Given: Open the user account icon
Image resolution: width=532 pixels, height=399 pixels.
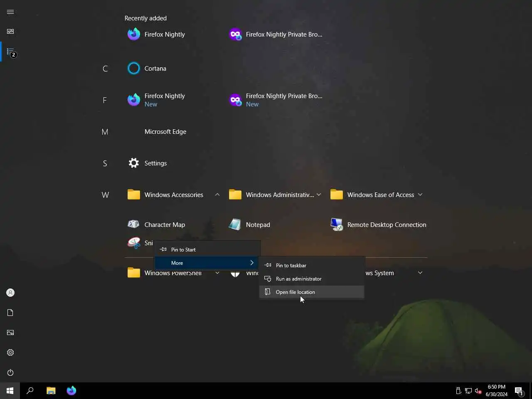Looking at the screenshot, I should click(x=10, y=293).
